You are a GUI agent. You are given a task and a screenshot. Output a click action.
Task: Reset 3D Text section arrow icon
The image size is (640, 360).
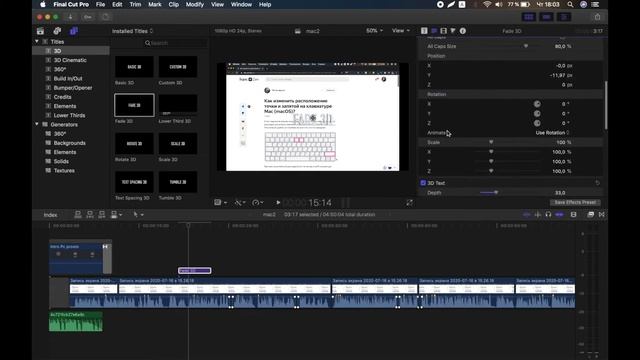(x=598, y=183)
